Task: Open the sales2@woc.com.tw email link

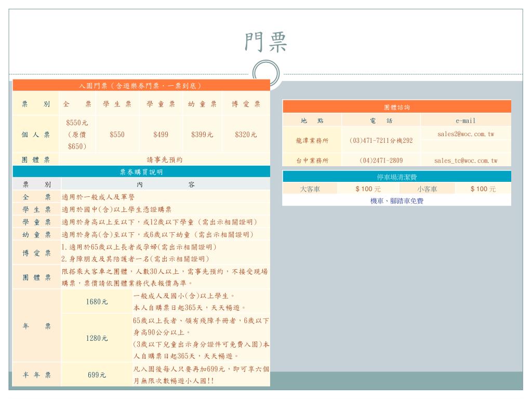Action: 465,134
